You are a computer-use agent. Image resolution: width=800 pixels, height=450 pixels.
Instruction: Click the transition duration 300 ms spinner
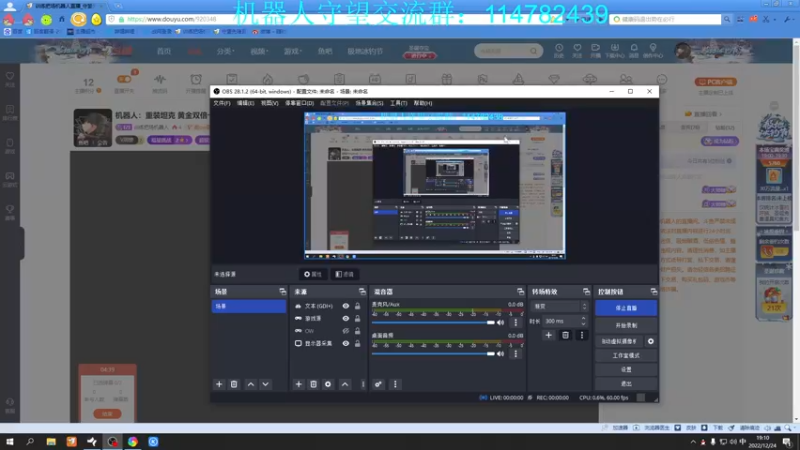tap(564, 321)
